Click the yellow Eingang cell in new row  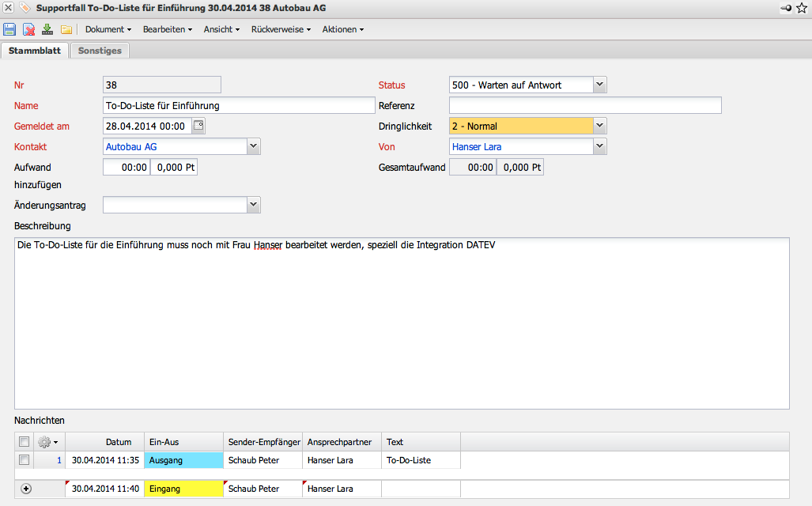pos(184,489)
